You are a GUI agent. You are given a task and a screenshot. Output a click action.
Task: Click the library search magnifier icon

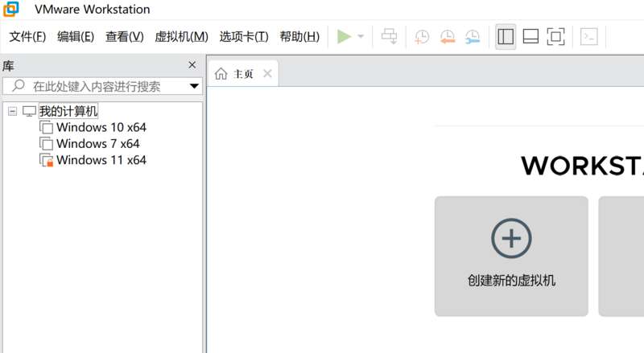18,86
